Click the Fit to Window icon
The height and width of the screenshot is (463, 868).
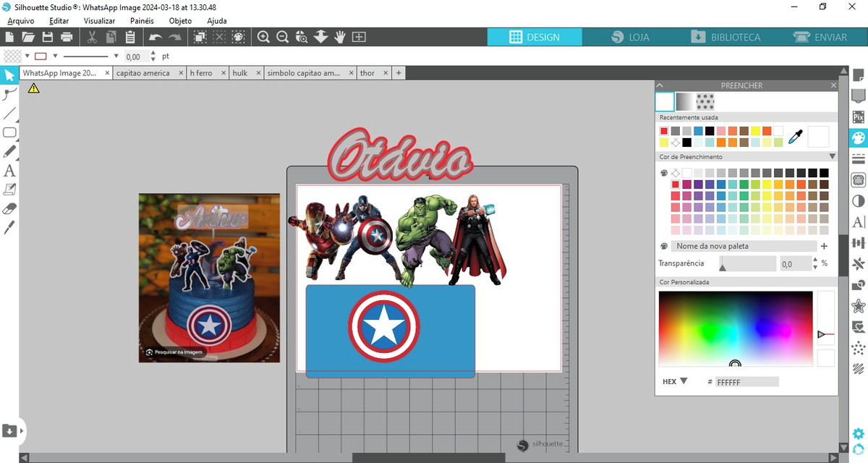359,37
